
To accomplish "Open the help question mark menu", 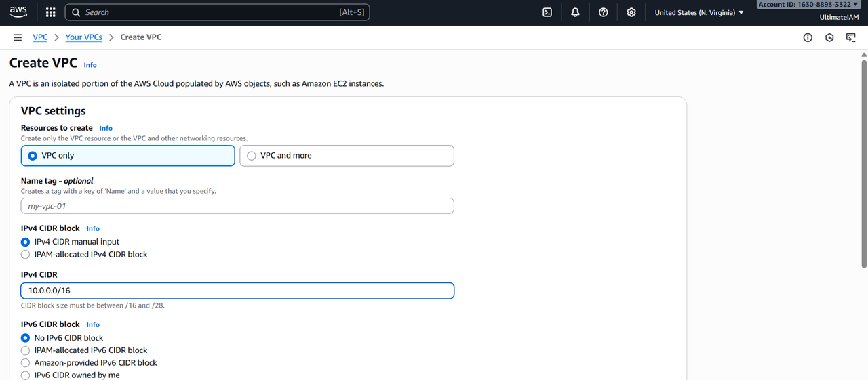I will (x=603, y=12).
